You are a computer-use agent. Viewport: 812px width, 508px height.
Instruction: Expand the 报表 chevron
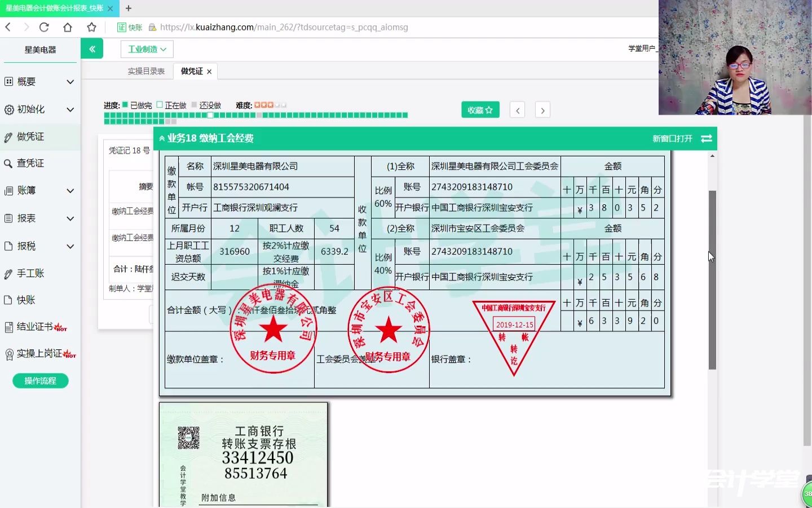(70, 218)
